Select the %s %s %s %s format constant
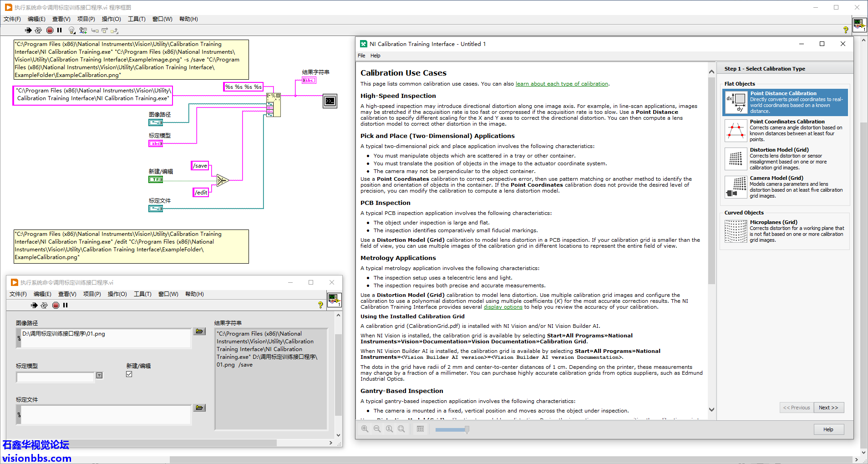 click(244, 87)
